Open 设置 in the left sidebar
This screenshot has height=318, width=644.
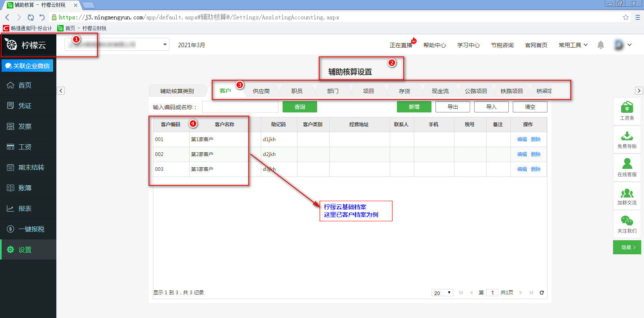click(25, 250)
